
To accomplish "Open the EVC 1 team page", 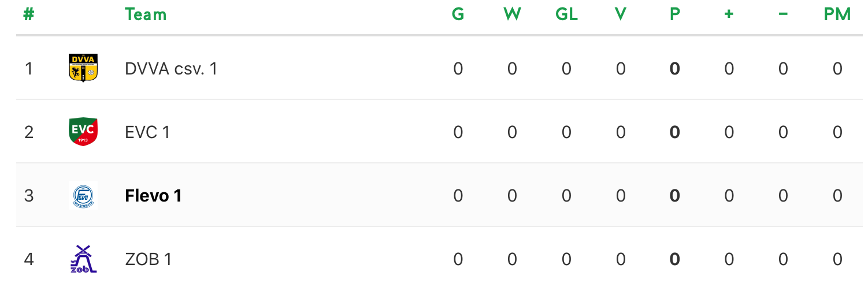I will [147, 132].
